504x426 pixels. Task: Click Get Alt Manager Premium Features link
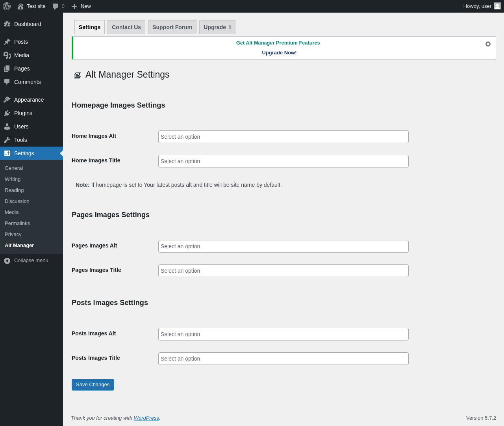click(278, 43)
